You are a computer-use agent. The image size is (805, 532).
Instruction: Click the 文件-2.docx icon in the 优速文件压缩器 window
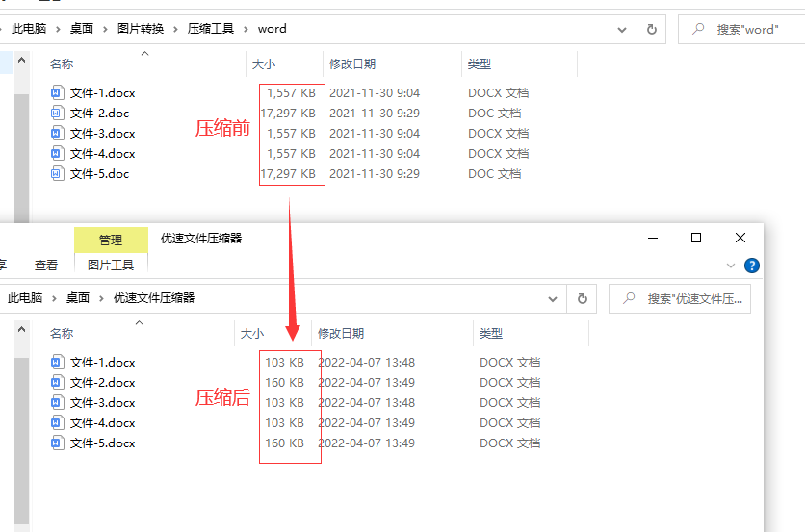tap(57, 382)
